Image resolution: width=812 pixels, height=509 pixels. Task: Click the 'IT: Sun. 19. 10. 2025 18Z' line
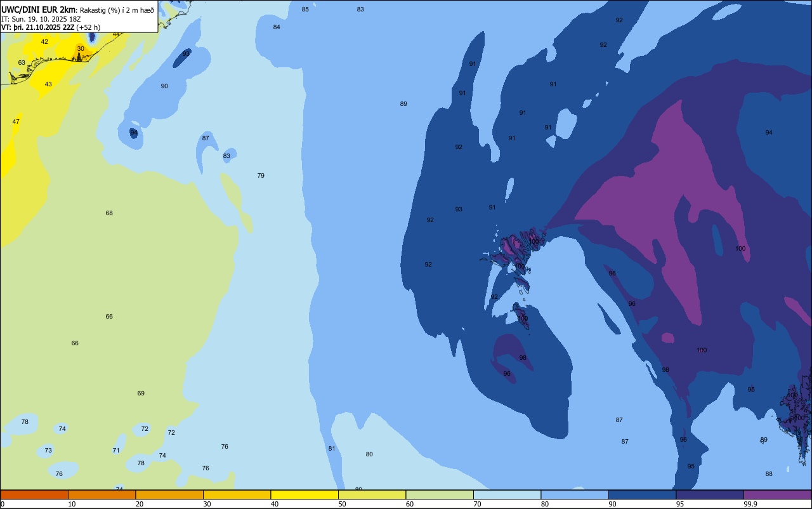point(41,19)
